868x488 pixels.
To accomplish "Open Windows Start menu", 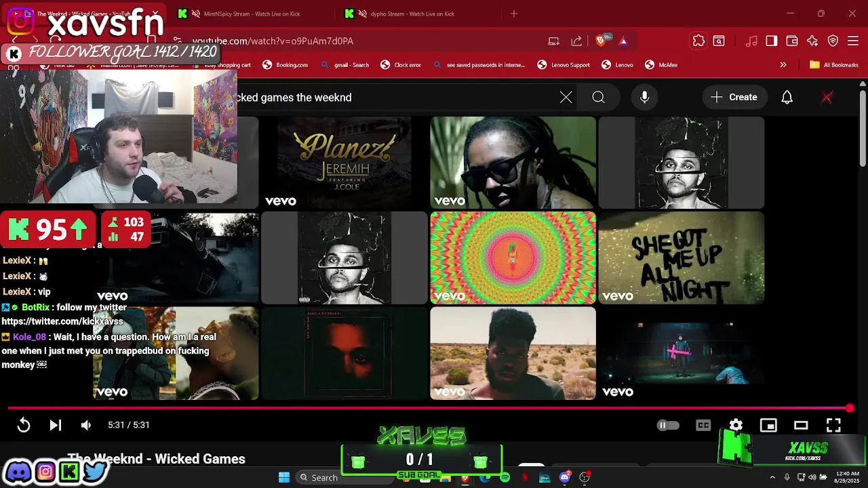I will point(284,477).
